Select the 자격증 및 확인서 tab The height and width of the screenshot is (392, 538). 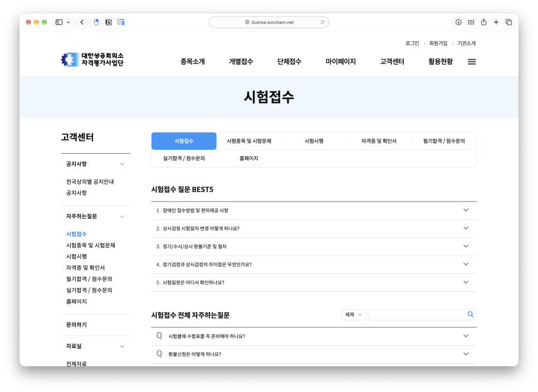(379, 141)
